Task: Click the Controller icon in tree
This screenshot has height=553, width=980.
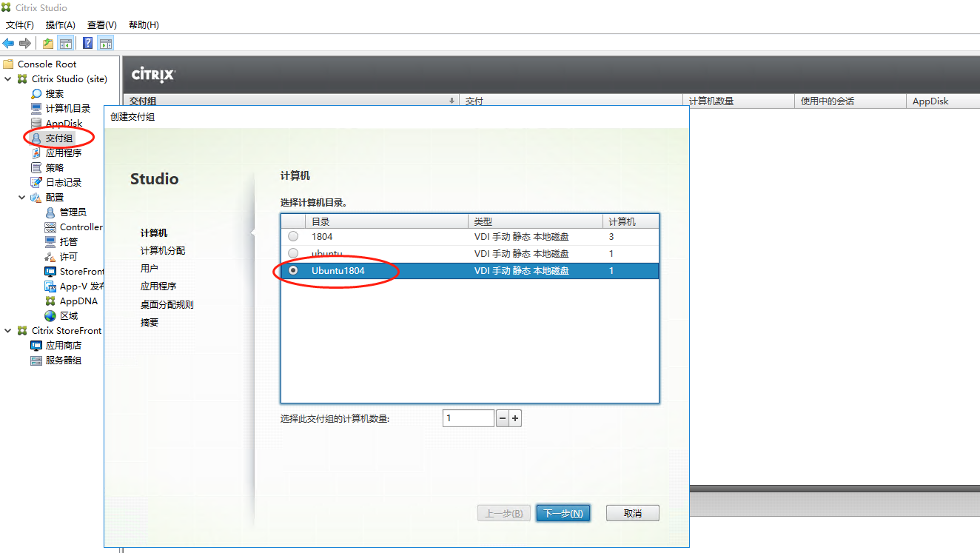Action: click(x=50, y=227)
